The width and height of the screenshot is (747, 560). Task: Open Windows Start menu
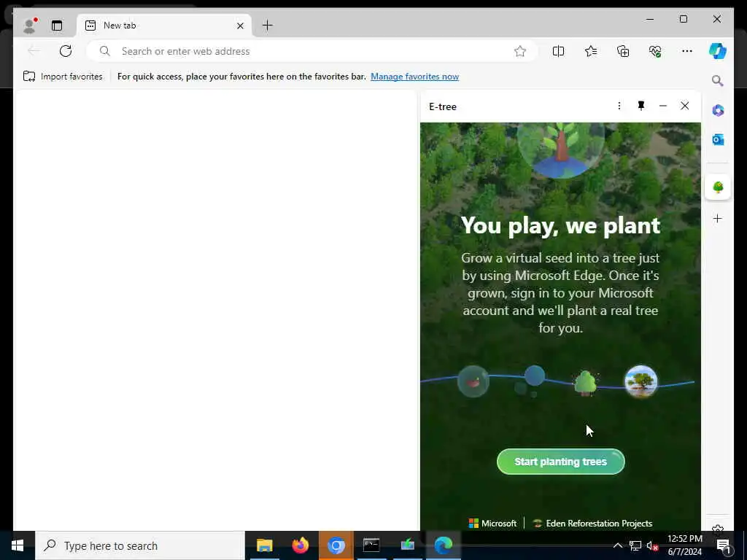point(18,545)
